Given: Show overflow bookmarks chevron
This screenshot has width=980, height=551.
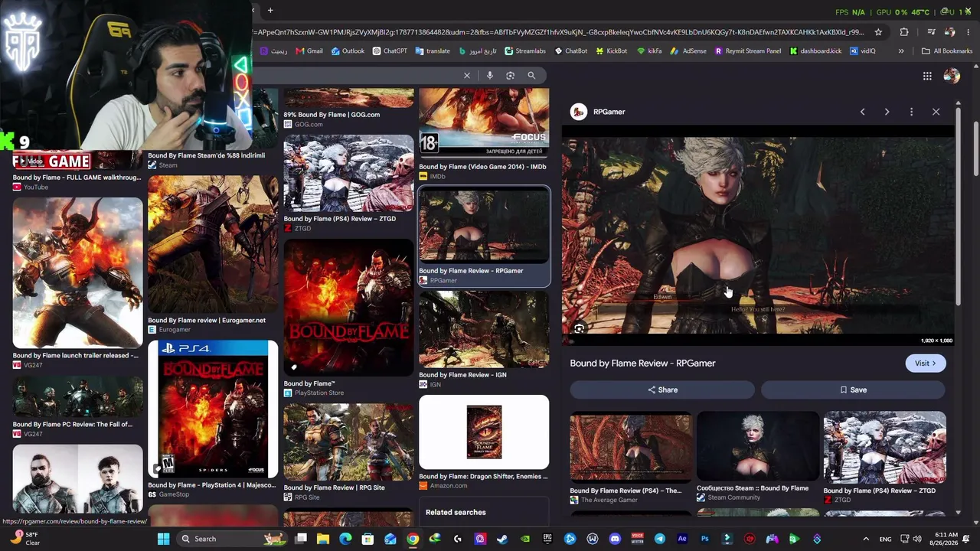Looking at the screenshot, I should point(901,51).
